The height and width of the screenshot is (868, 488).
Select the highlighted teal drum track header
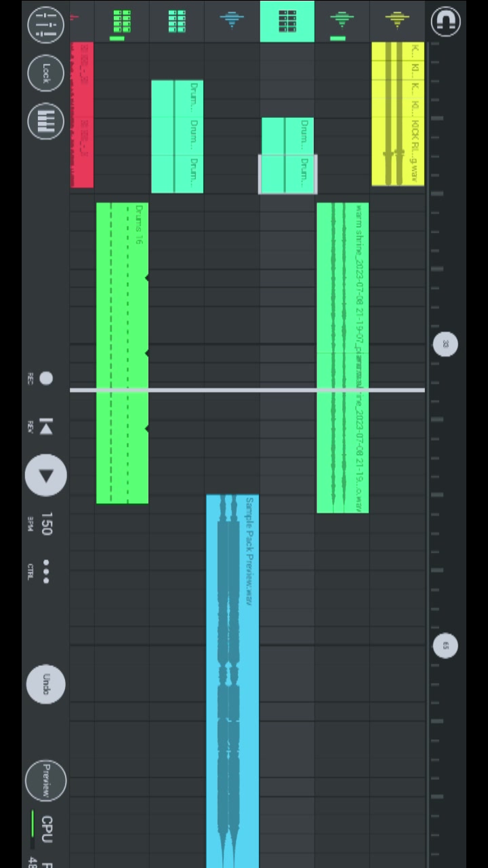tap(287, 22)
